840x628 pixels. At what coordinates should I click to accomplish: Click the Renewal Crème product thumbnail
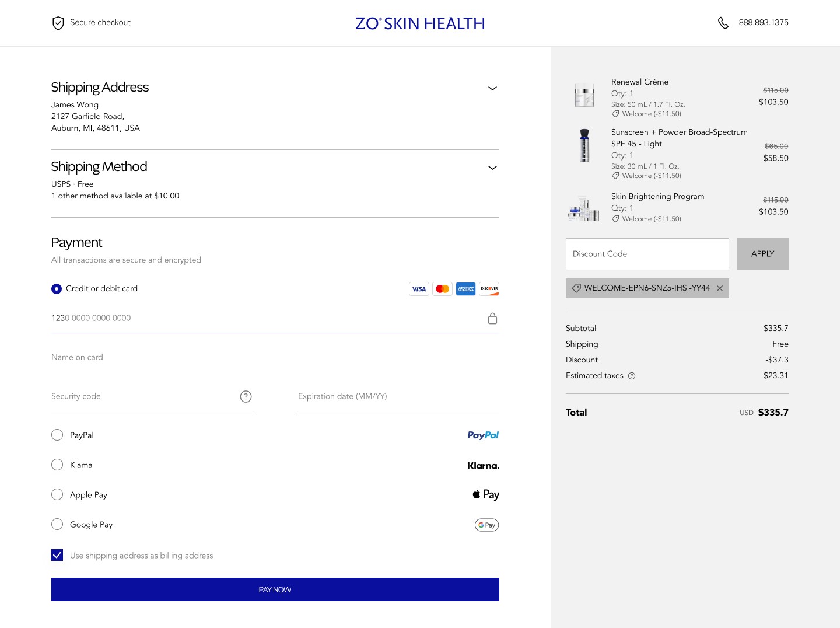tap(584, 95)
